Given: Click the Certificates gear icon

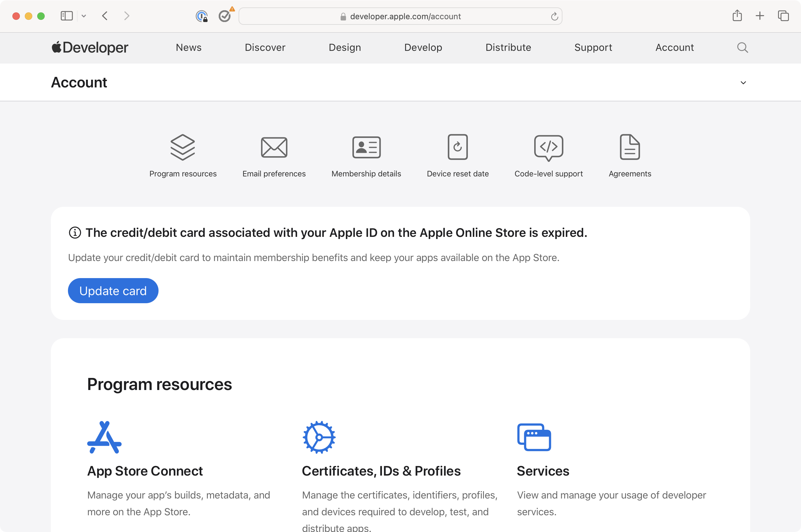Looking at the screenshot, I should (x=319, y=437).
